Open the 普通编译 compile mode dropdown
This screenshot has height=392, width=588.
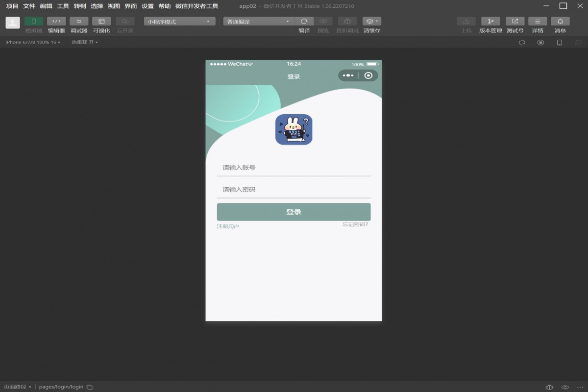tap(259, 22)
